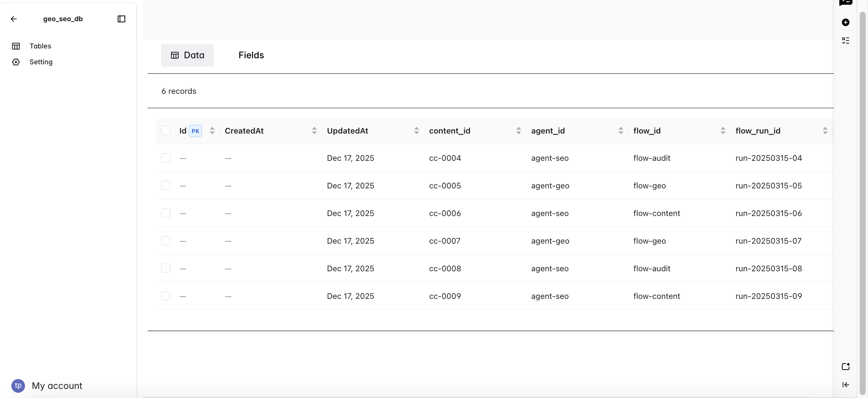Open the checklist icon on right rail

(846, 40)
